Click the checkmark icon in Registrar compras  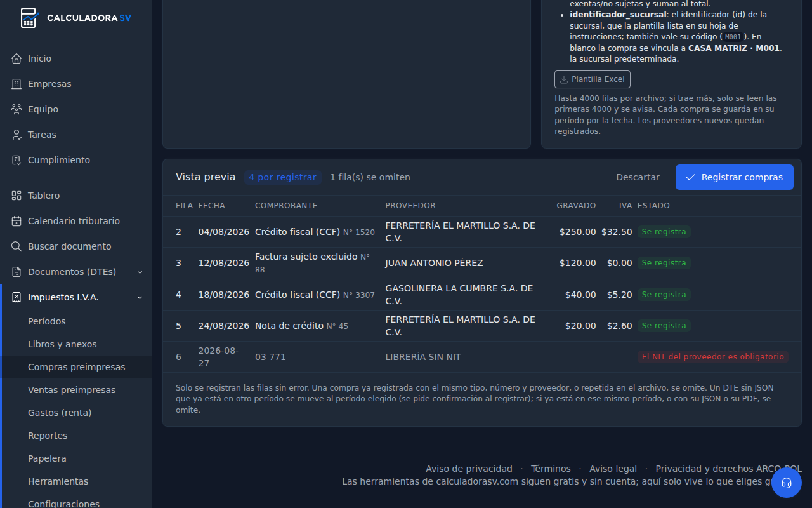(x=691, y=177)
